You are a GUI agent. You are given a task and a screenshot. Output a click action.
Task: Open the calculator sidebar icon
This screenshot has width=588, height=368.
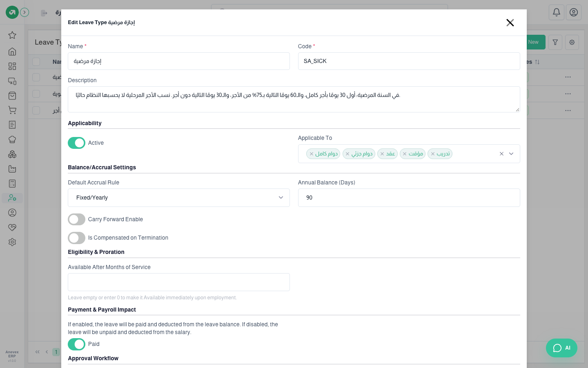pos(12,184)
